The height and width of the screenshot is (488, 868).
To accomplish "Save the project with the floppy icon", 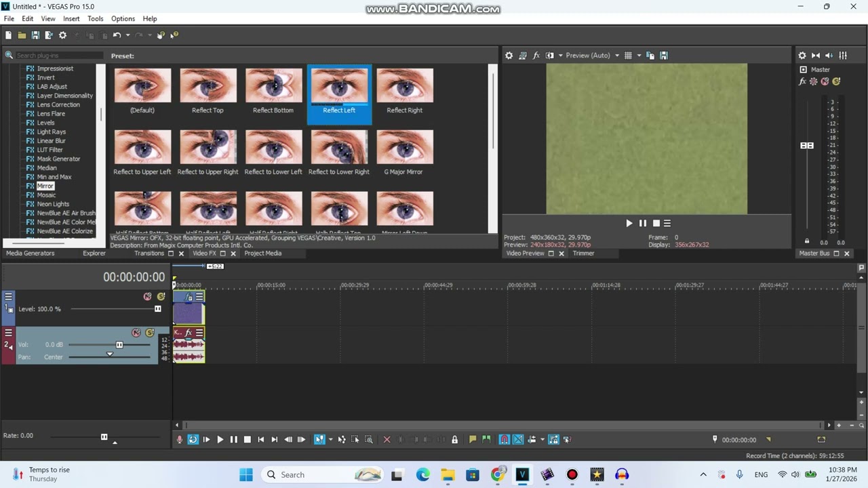I will click(x=35, y=35).
